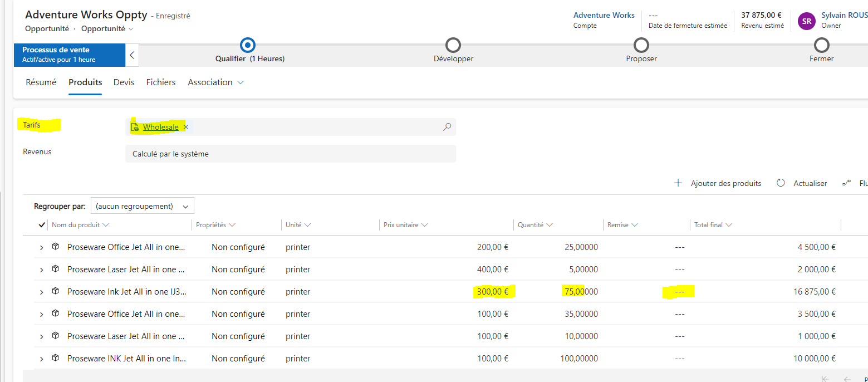Open the Prix unitaire column header menu
Viewport: 868px width, 382px height.
coord(406,225)
